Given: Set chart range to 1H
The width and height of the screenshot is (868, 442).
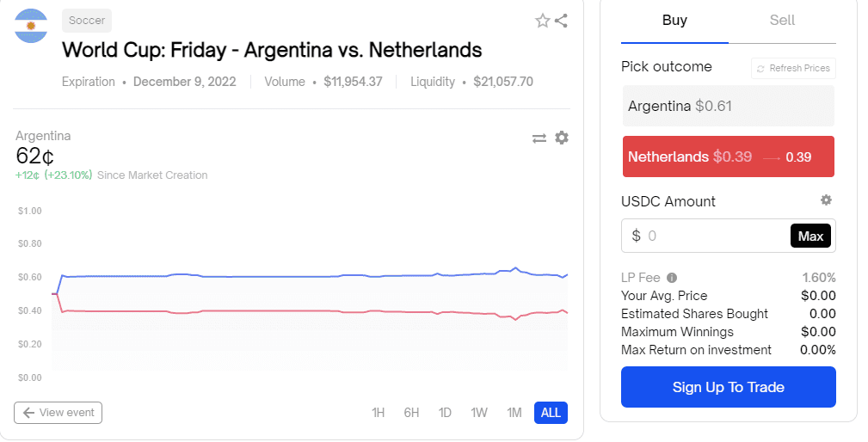Looking at the screenshot, I should point(378,413).
